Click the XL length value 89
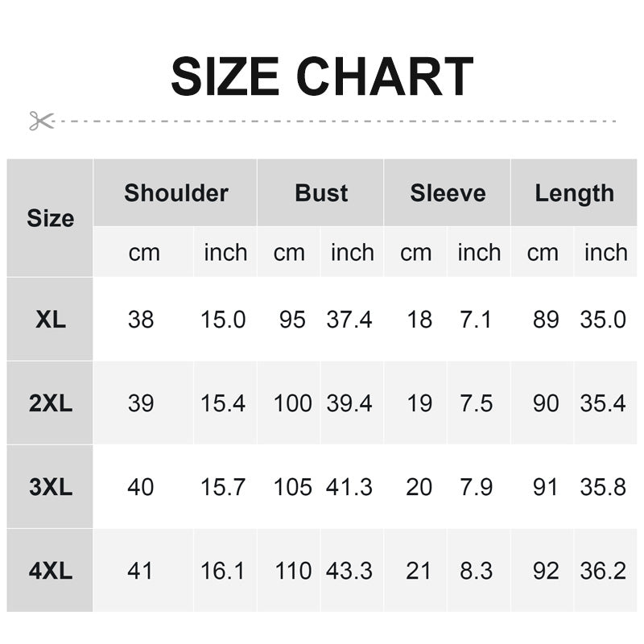Image resolution: width=644 pixels, height=644 pixels. point(545,320)
